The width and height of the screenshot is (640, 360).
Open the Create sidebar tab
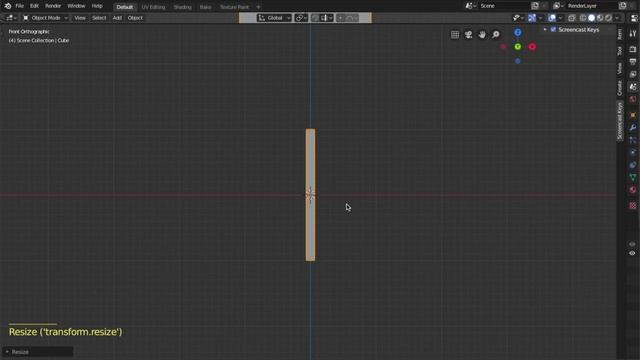620,87
